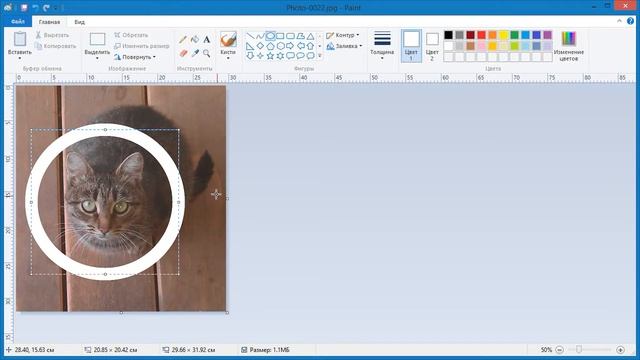640x360 pixels.
Task: Click Изменить размер to resize
Action: (x=142, y=46)
